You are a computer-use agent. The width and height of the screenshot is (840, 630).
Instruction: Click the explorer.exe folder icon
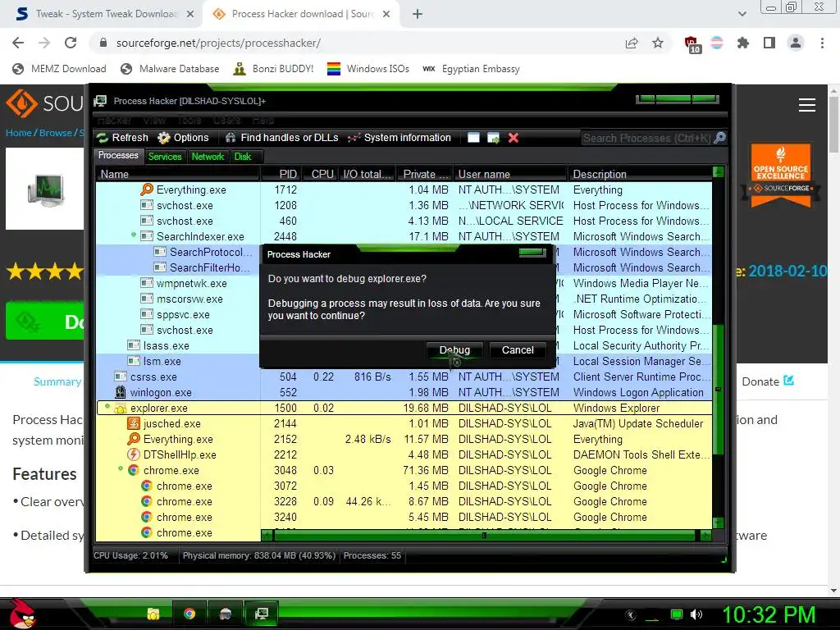pos(121,409)
